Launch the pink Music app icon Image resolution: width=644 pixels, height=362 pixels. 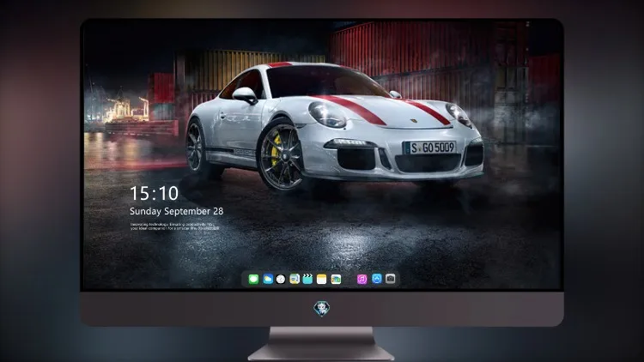pyautogui.click(x=361, y=279)
